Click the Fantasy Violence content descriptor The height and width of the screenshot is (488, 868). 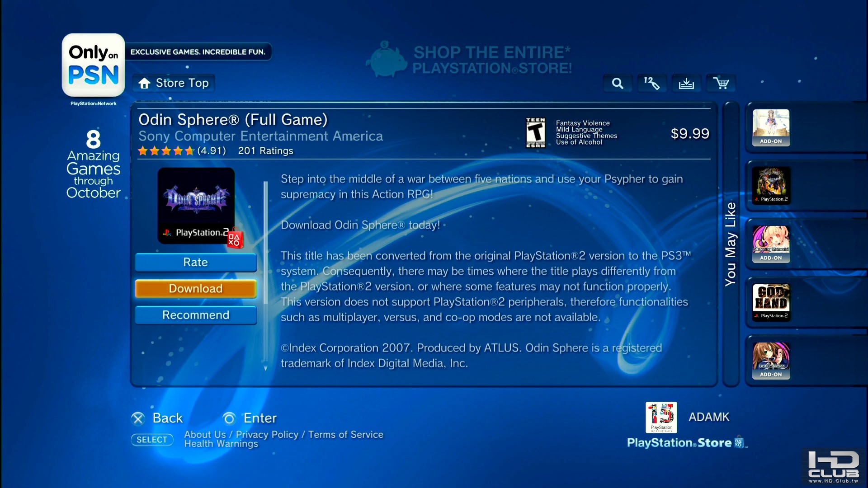[583, 123]
